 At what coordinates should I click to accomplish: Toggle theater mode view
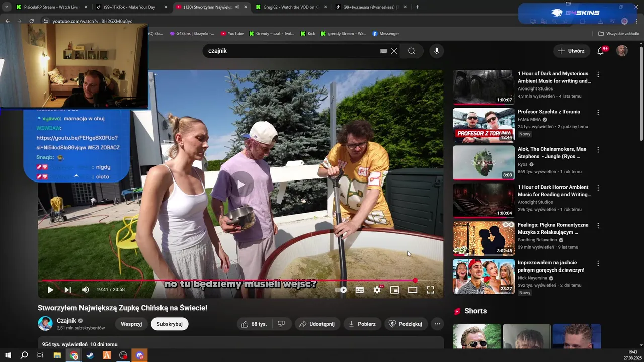tap(413, 290)
